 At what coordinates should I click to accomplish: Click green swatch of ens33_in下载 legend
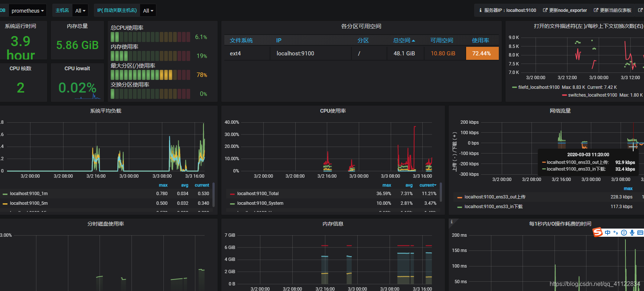tap(460, 207)
